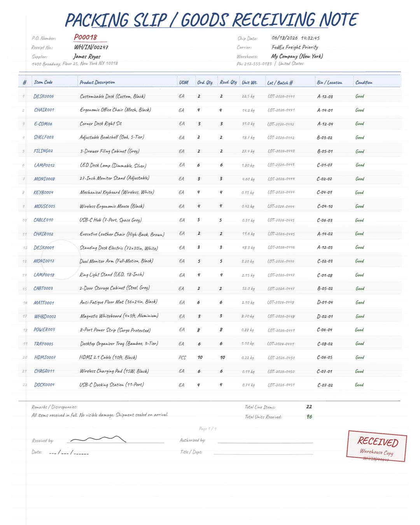Viewport: 420px width, 525px height.
Task: Select the DESK0006 item code
Action: (44, 96)
